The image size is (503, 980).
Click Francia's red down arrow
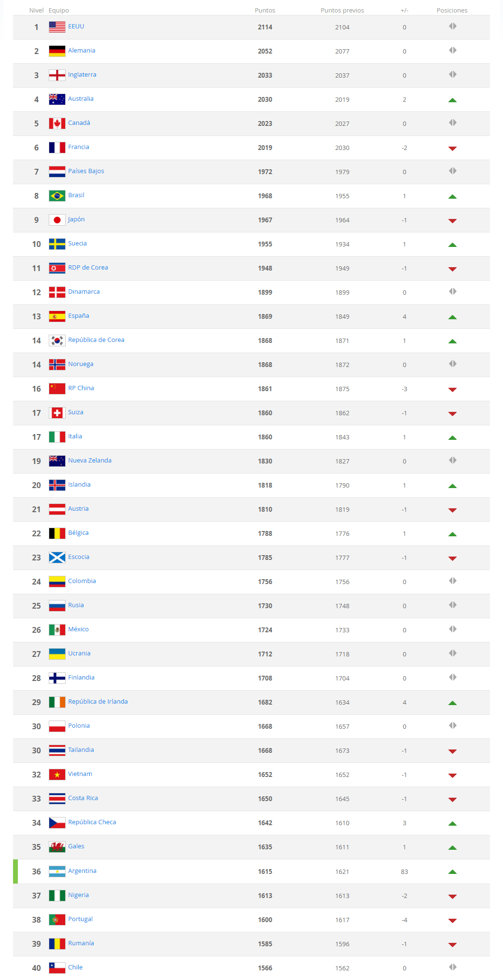click(452, 148)
